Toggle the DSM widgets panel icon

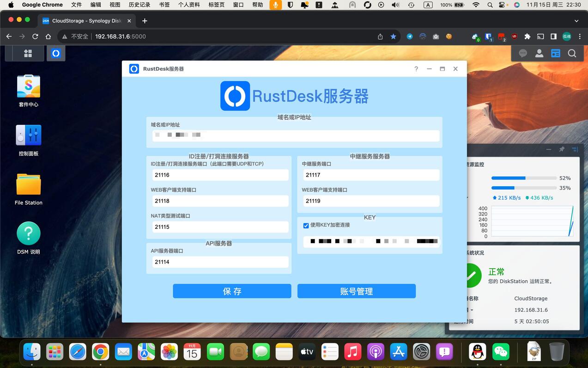click(556, 53)
